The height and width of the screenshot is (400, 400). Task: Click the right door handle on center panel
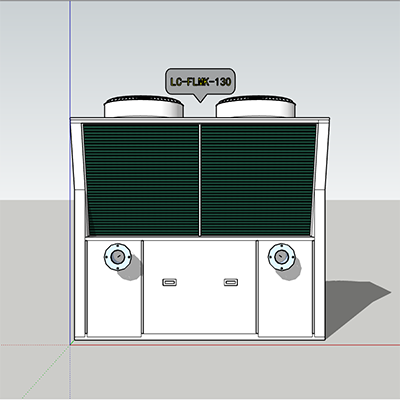[x=231, y=282]
